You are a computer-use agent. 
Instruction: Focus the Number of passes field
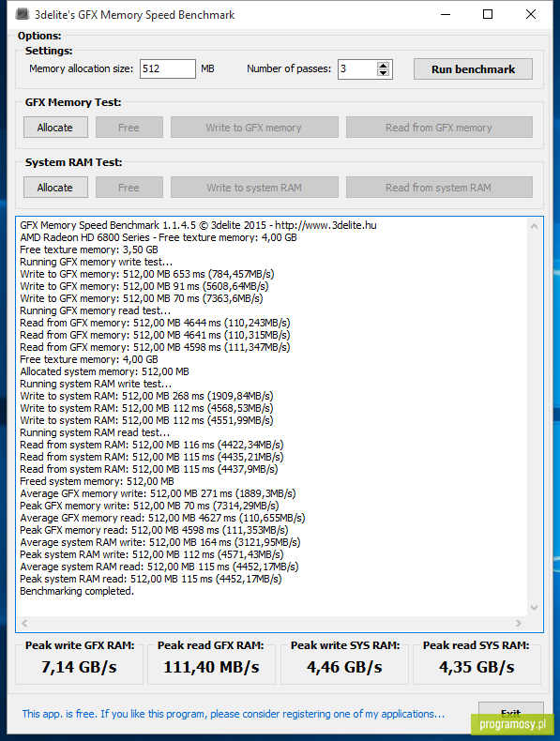[x=357, y=69]
